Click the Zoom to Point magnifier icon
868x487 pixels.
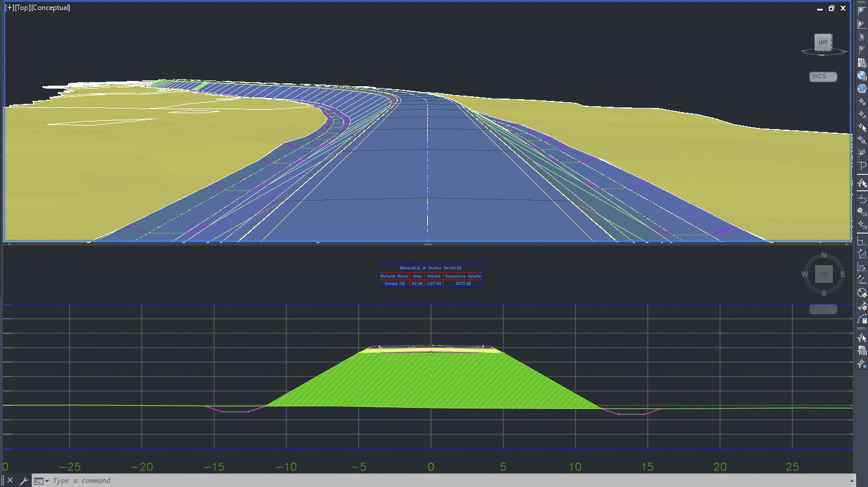862,140
